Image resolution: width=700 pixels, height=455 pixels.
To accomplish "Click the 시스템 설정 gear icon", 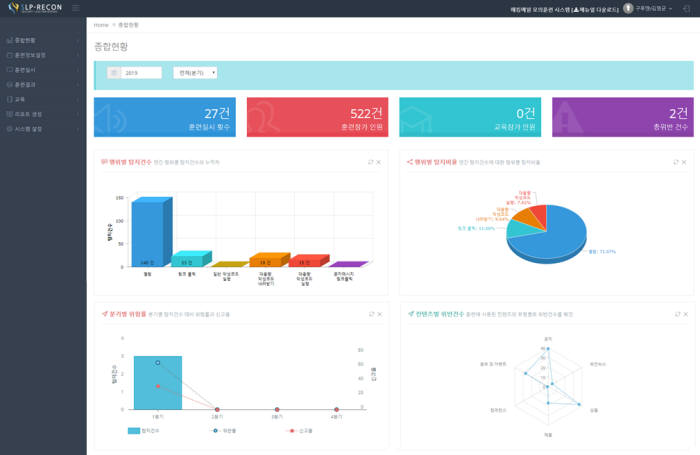I will point(9,129).
